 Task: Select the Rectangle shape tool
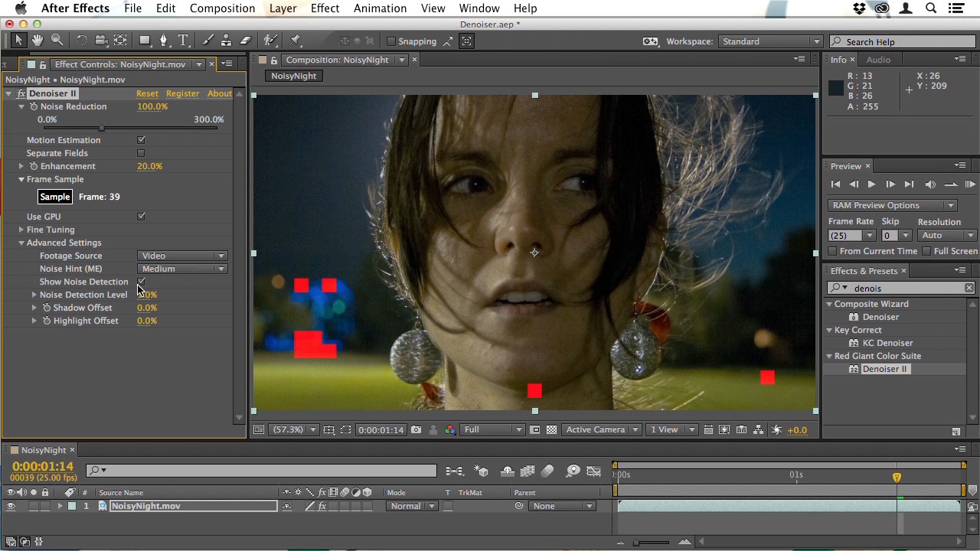(x=145, y=41)
